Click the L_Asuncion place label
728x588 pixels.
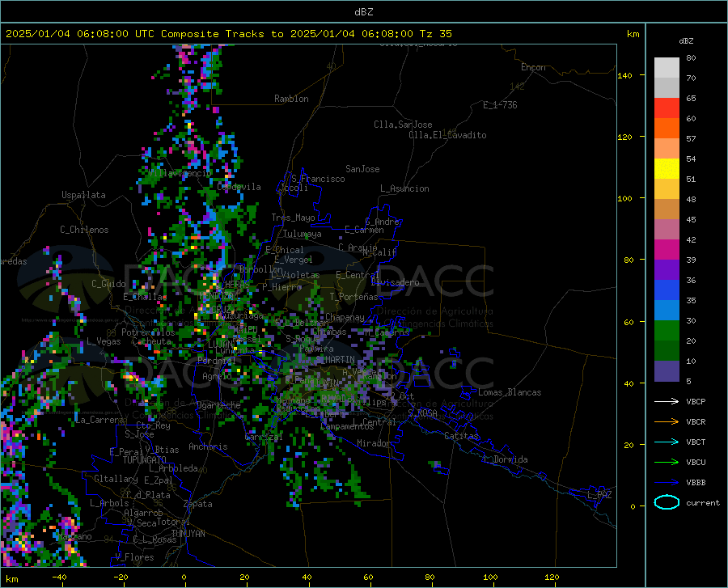click(x=404, y=188)
